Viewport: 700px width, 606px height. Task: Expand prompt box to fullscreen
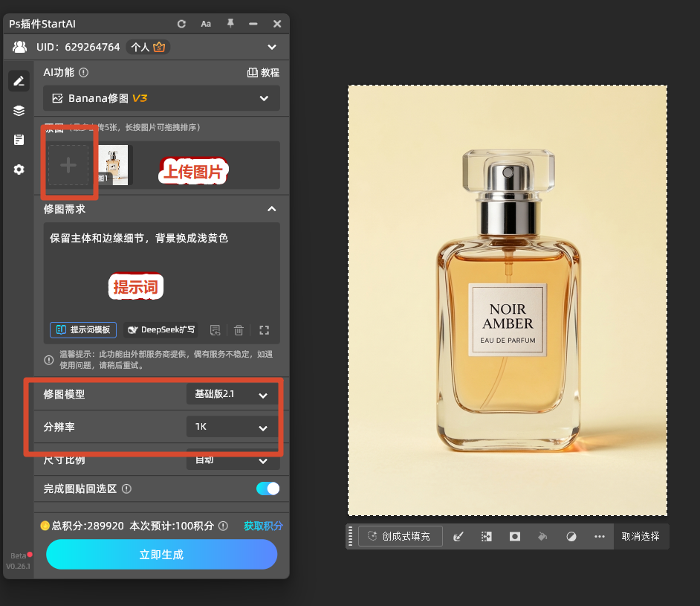265,330
